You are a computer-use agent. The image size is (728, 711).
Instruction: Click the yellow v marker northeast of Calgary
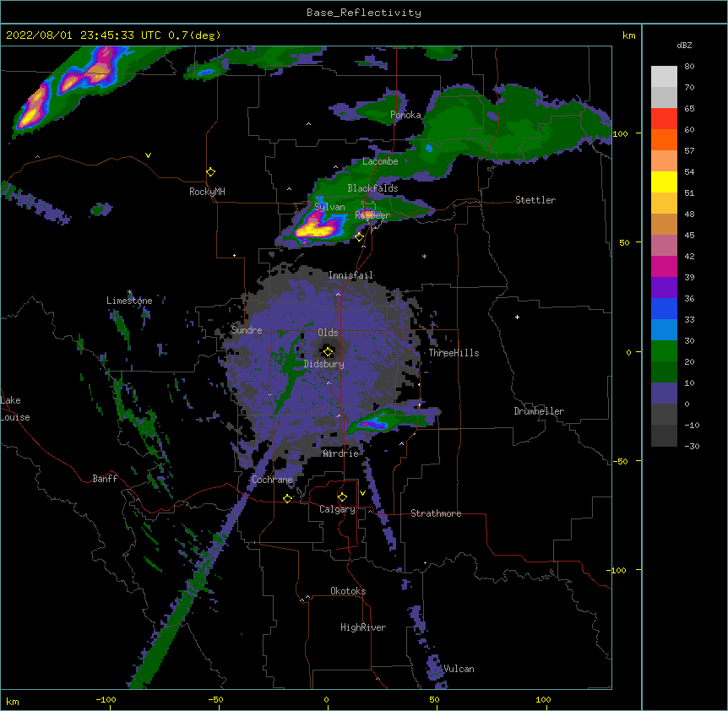pos(362,493)
